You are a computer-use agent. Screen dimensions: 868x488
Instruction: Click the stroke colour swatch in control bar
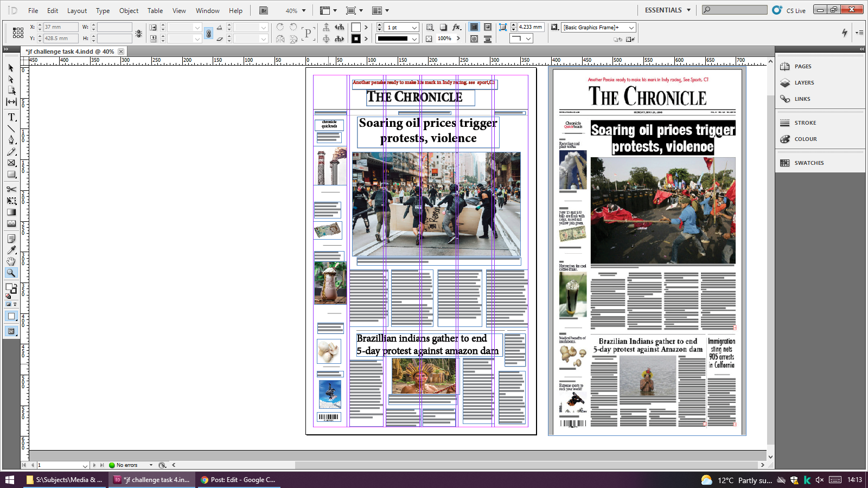356,38
